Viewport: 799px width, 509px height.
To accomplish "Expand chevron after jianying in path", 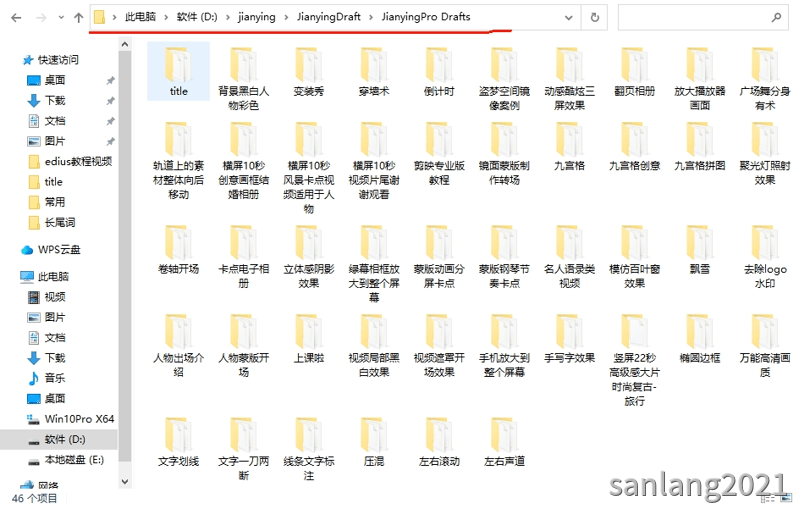I will click(286, 17).
